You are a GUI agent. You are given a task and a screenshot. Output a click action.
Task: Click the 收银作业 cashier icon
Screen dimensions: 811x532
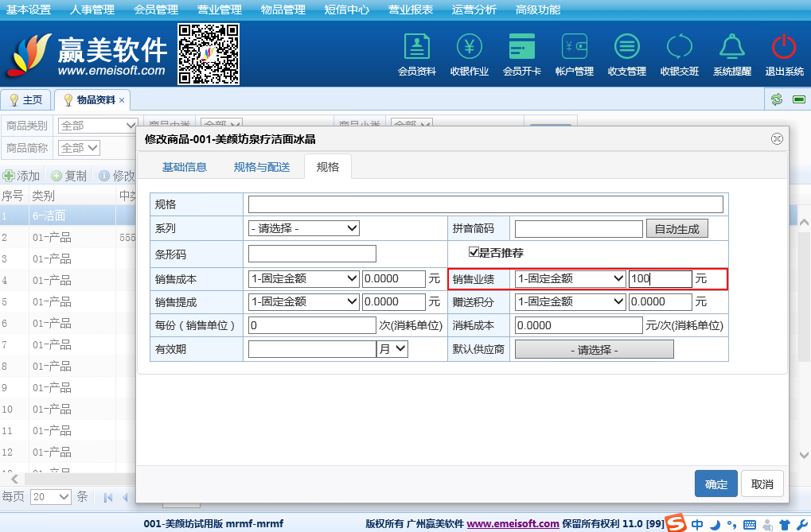(469, 48)
